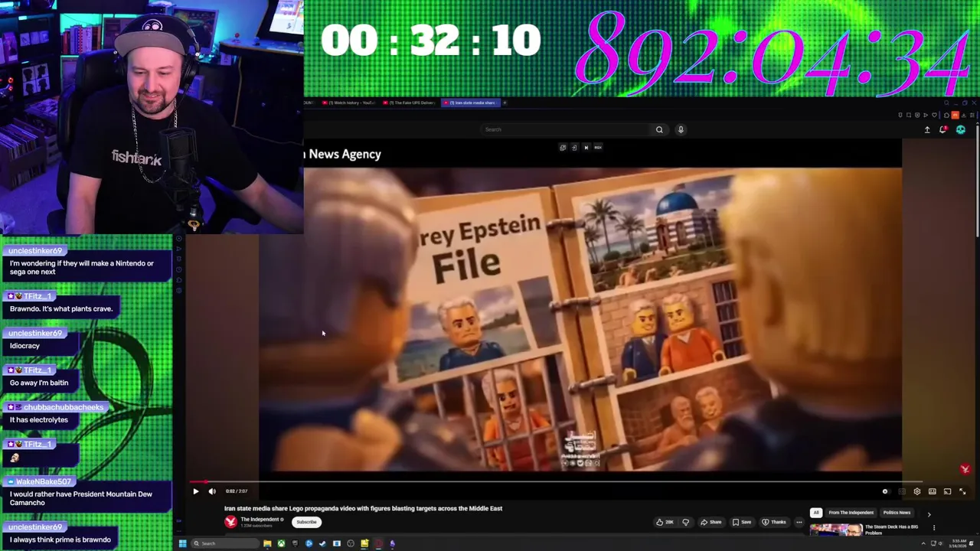Click the browser tab search magnifier
The width and height of the screenshot is (980, 551).
946,103
